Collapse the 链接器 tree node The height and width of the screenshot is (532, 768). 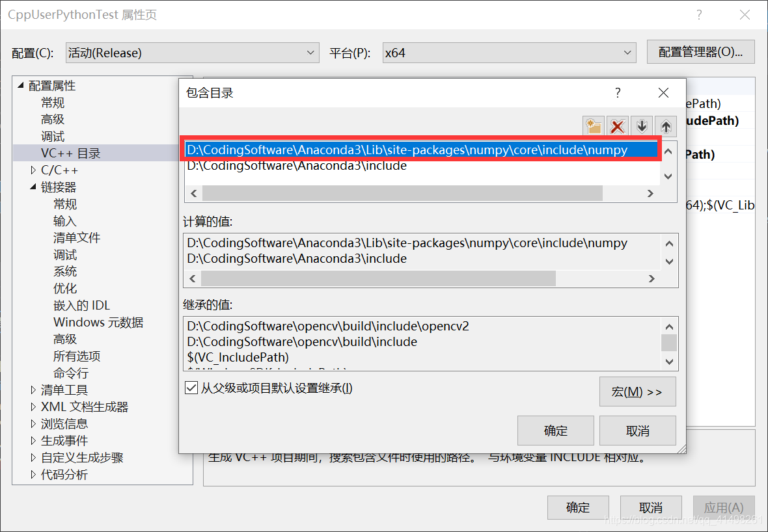tap(33, 187)
